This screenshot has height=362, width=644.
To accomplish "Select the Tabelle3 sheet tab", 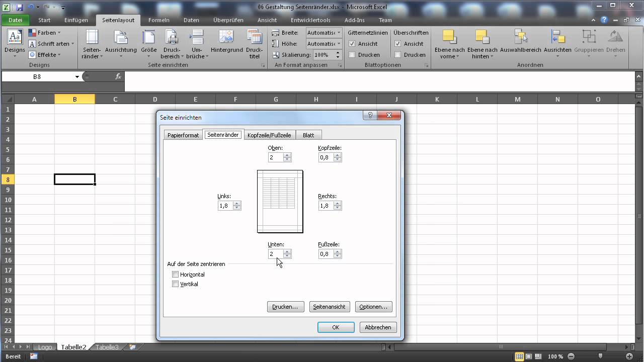I will [x=107, y=347].
